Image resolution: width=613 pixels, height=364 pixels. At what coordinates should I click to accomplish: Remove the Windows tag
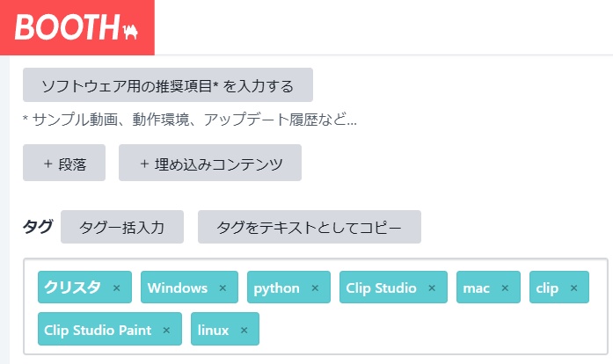(x=223, y=288)
